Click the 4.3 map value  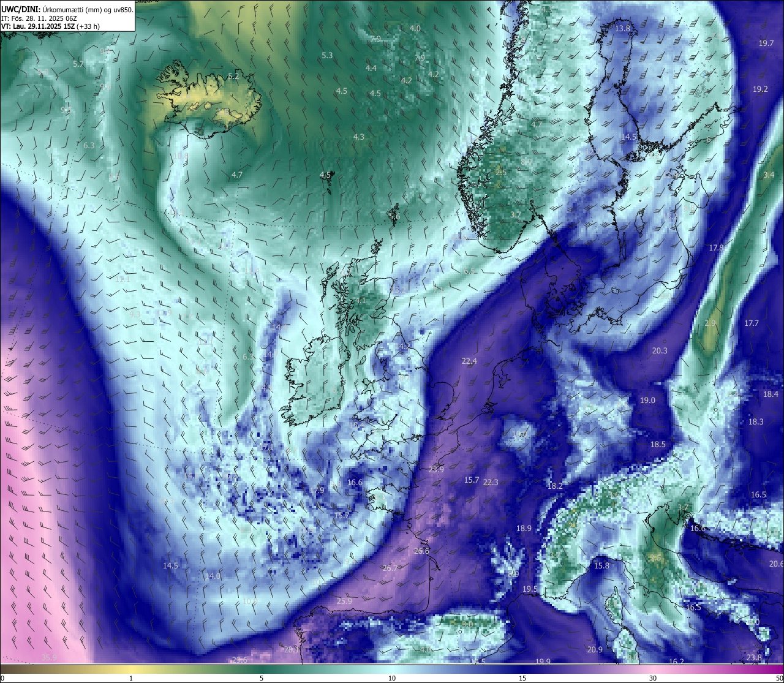[x=359, y=137]
